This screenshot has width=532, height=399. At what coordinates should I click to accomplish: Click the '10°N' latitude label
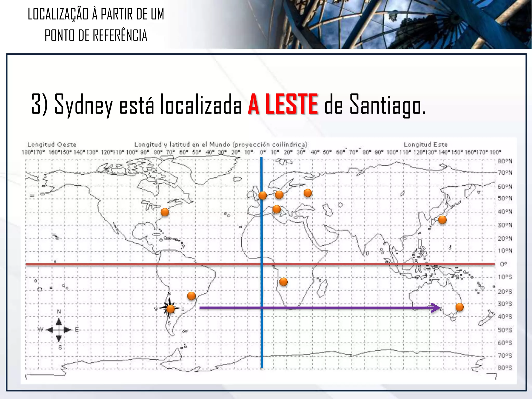(x=505, y=251)
